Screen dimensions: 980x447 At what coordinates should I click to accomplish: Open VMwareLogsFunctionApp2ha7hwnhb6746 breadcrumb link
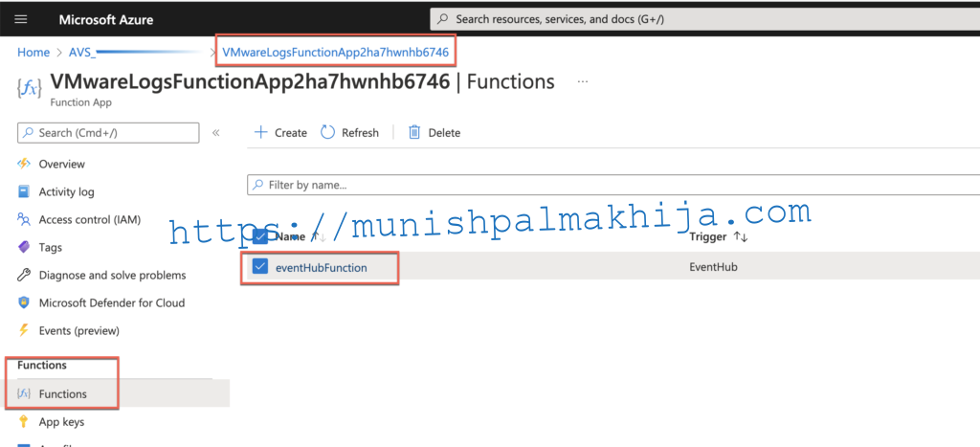coord(336,53)
